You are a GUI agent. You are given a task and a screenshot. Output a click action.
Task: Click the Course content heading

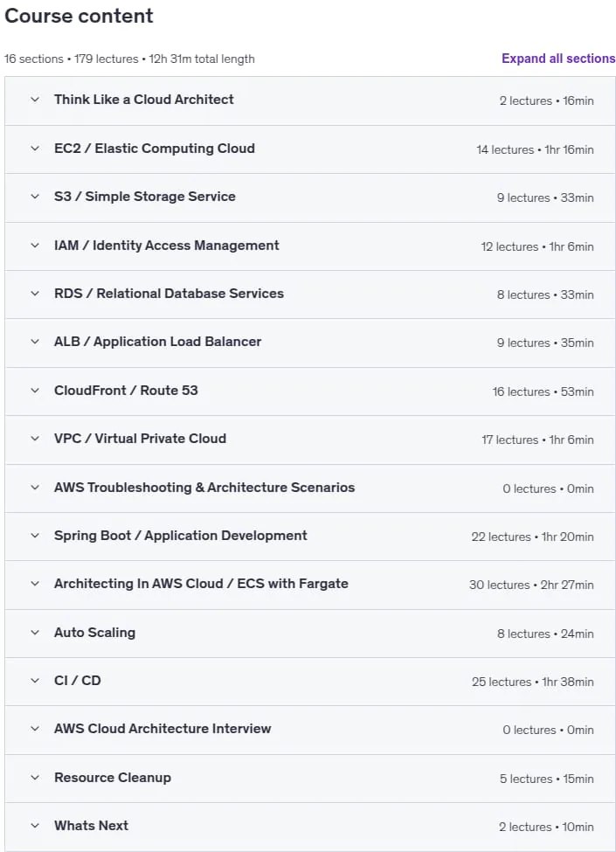click(79, 16)
